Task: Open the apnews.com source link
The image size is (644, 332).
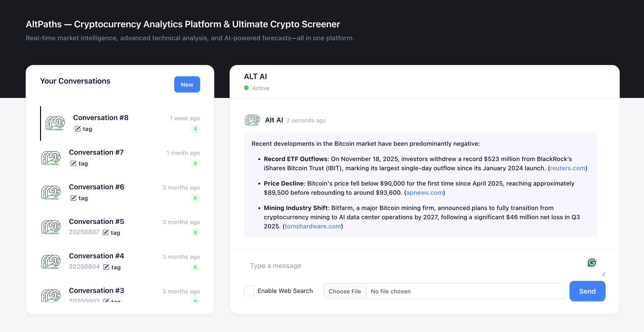Action: (x=425, y=193)
